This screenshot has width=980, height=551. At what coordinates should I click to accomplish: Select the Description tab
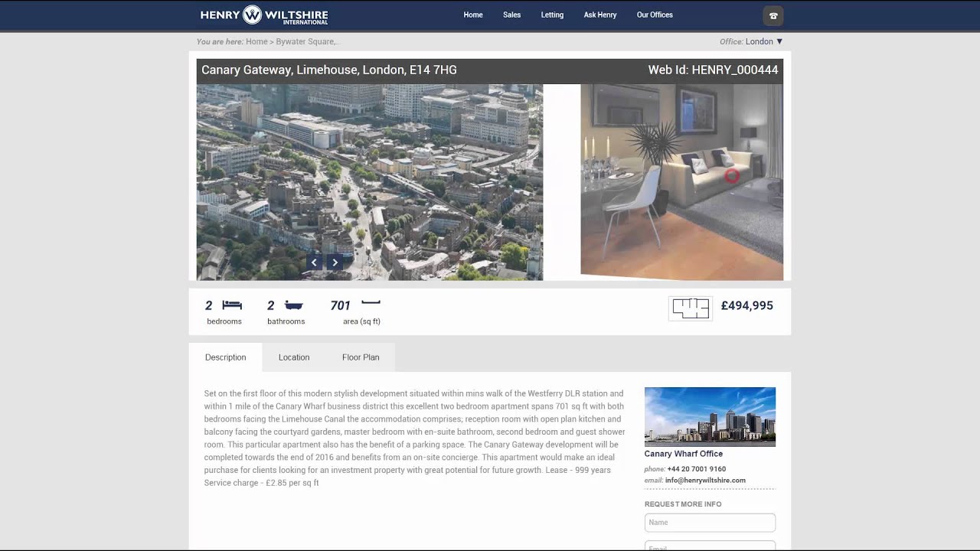pos(226,357)
